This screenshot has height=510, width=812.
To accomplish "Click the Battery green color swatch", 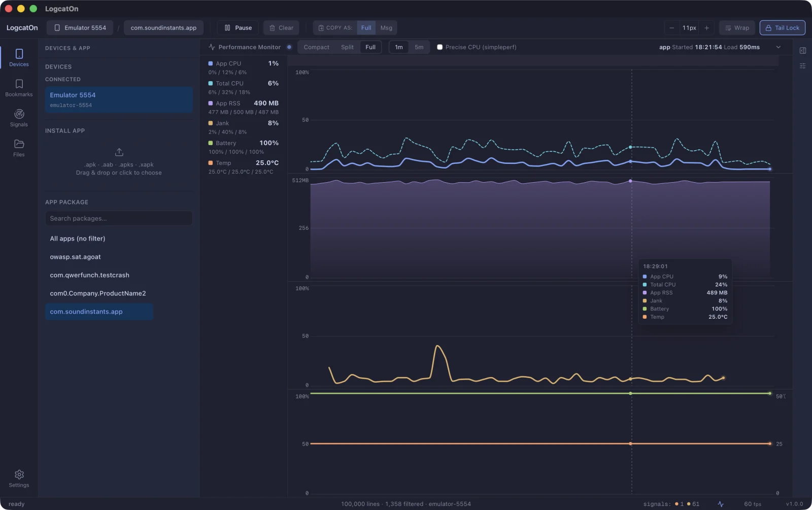I will [x=211, y=143].
